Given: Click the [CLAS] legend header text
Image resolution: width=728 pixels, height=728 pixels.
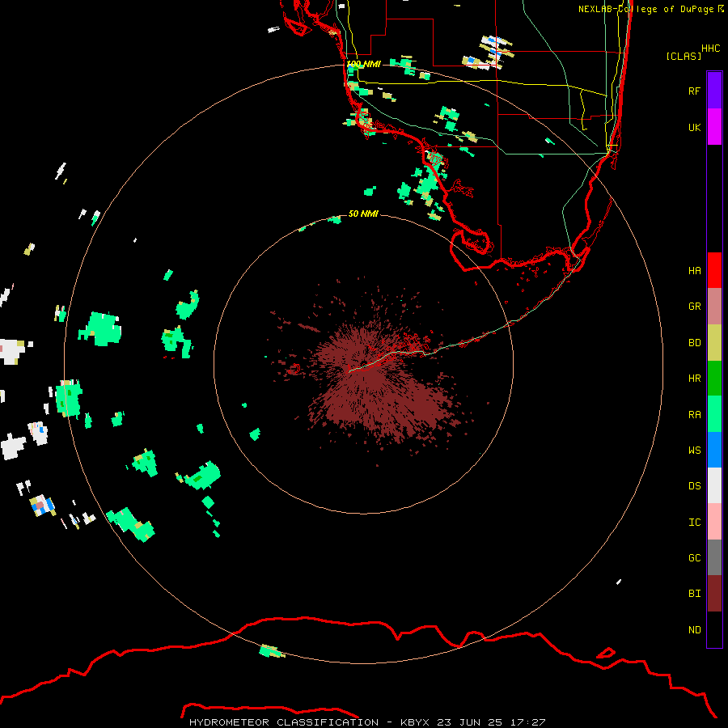Looking at the screenshot, I should pyautogui.click(x=684, y=56).
